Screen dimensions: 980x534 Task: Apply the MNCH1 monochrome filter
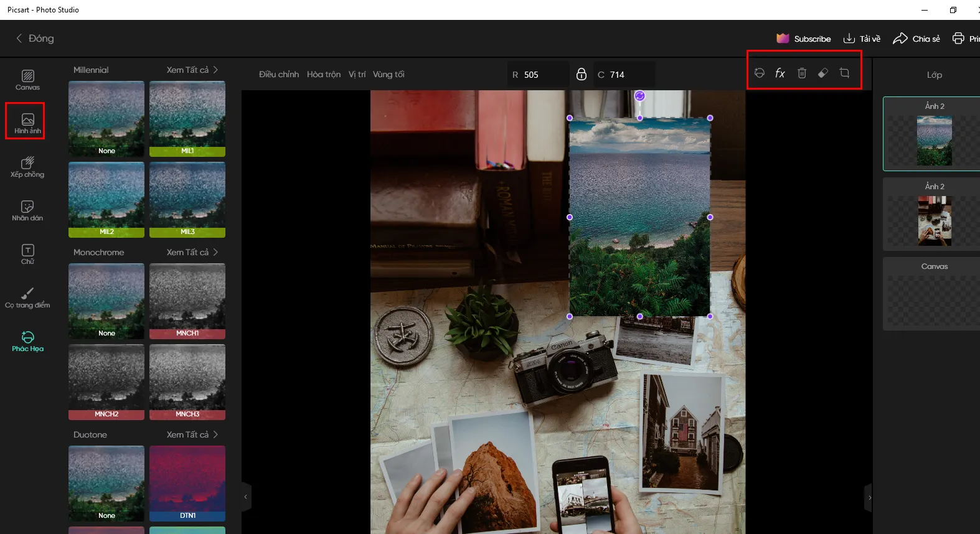[187, 301]
